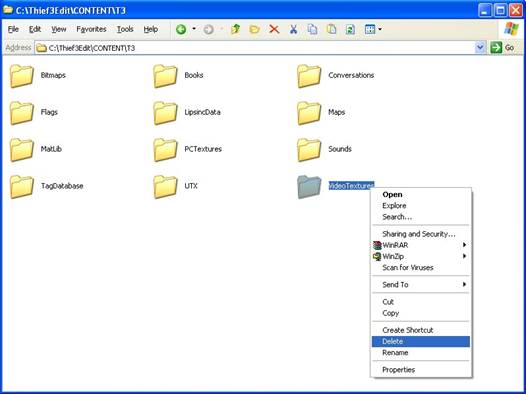Choose Copy in the context menu
526x394 pixels.
tap(421, 313)
